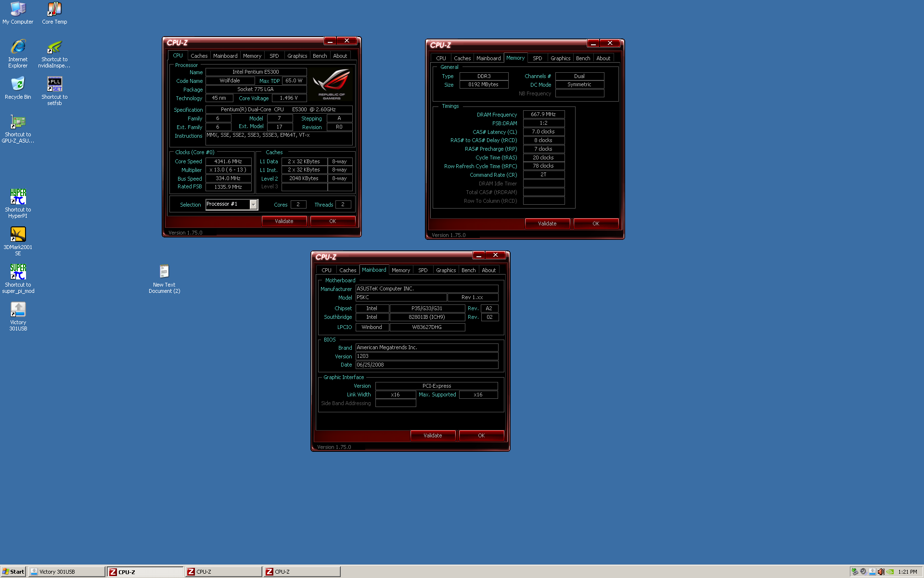The height and width of the screenshot is (578, 924).
Task: Open Caches tab in Mainboard window
Action: (x=347, y=270)
